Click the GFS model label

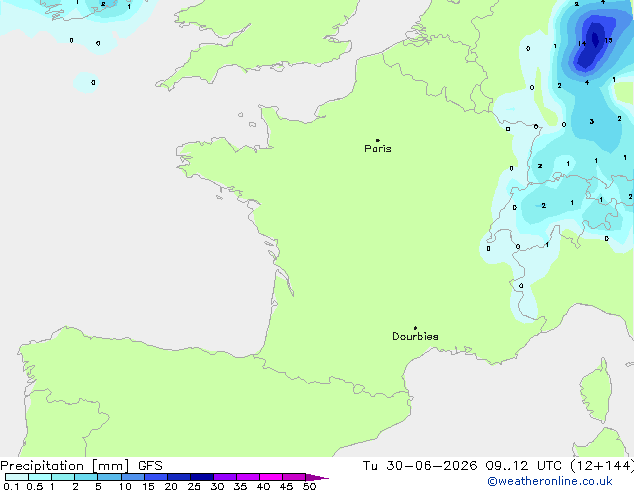pos(150,466)
